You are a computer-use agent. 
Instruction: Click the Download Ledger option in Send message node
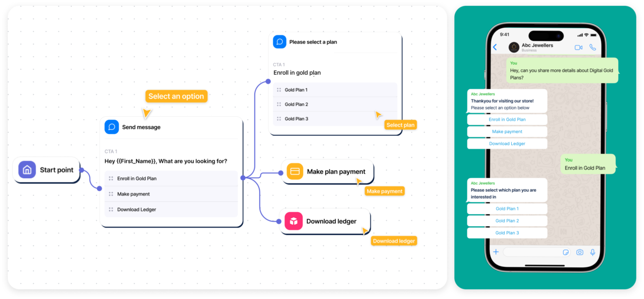click(x=171, y=209)
